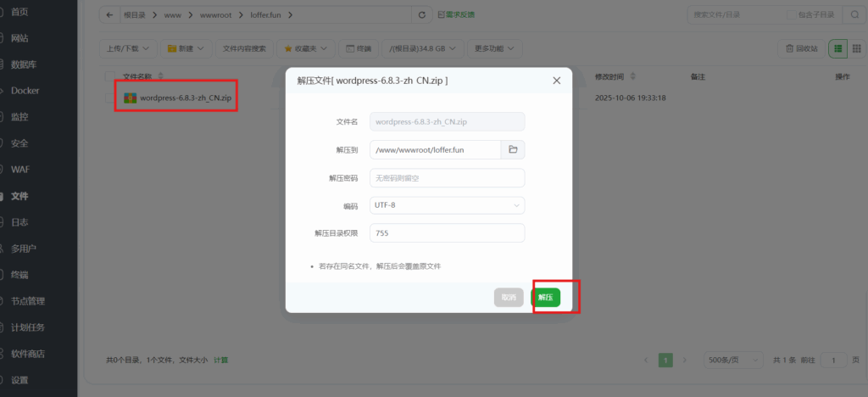Open 日志 in the sidebar
The width and height of the screenshot is (868, 397).
point(20,222)
